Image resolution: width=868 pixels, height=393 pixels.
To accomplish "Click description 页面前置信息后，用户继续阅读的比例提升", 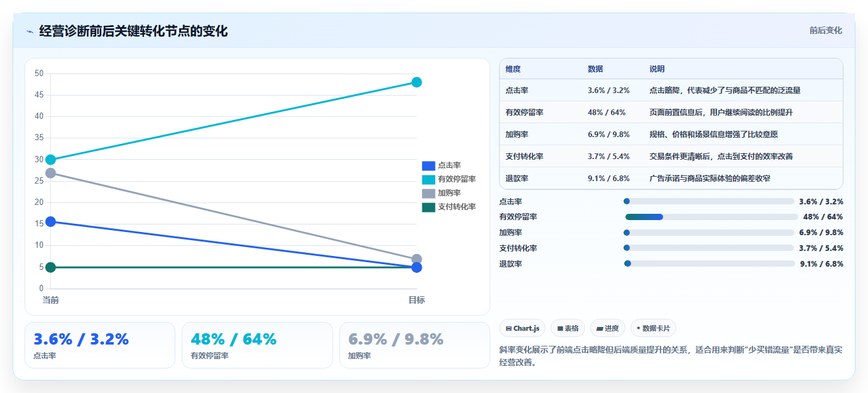I will [721, 113].
